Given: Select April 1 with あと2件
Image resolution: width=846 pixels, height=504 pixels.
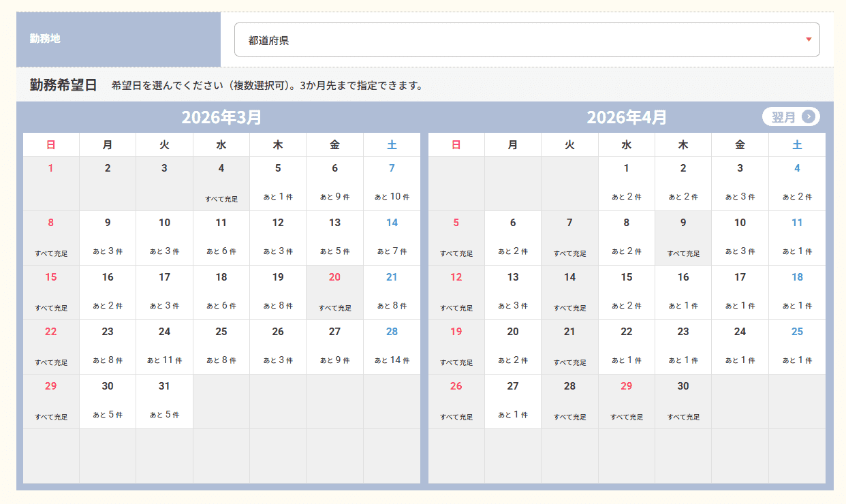Looking at the screenshot, I should coord(626,183).
